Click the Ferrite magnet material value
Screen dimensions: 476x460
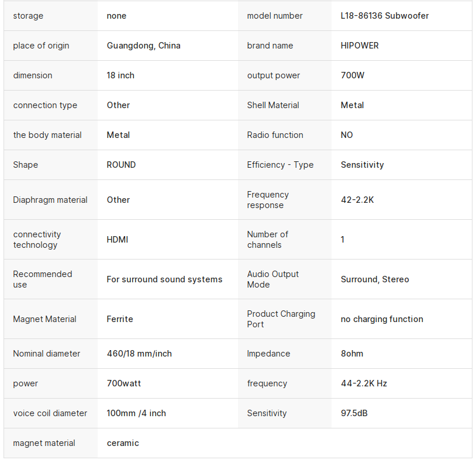tap(120, 319)
